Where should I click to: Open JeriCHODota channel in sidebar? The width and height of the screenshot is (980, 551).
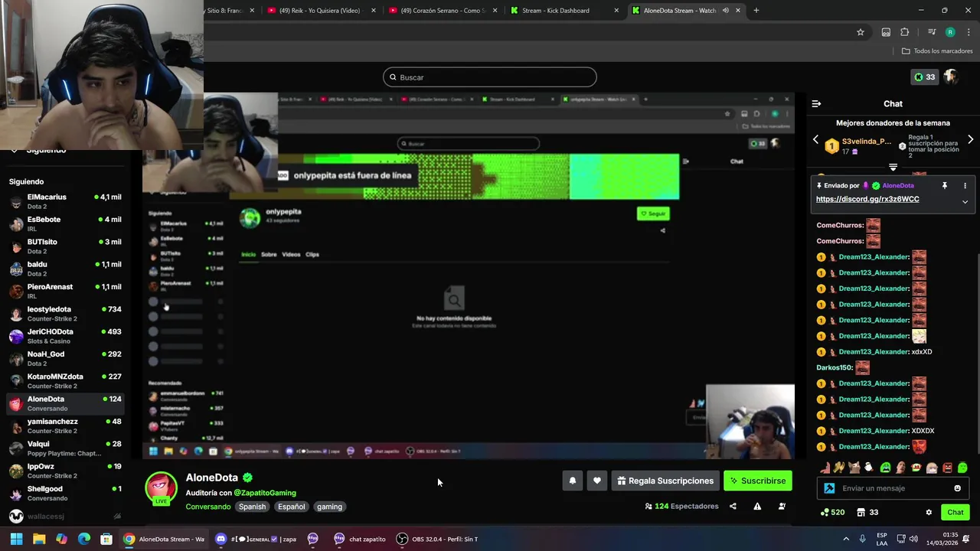[65, 336]
